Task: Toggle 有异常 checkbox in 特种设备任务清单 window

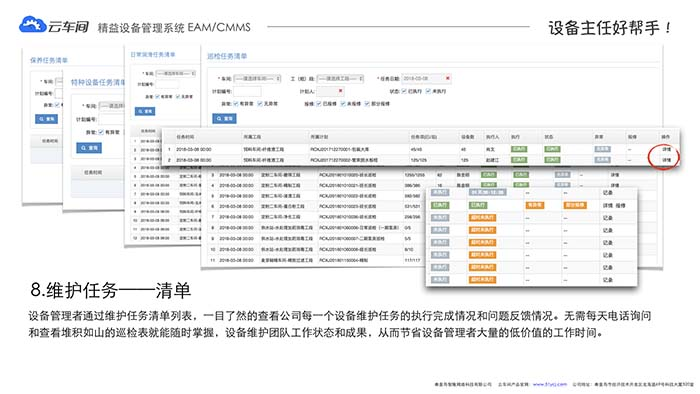Action: tap(101, 132)
